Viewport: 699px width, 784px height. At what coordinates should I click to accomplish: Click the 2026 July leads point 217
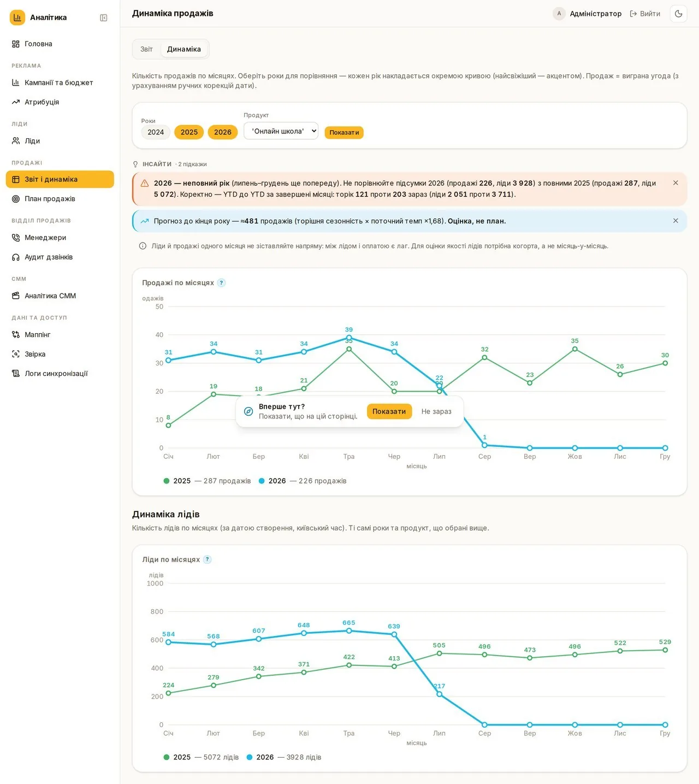pyautogui.click(x=439, y=694)
